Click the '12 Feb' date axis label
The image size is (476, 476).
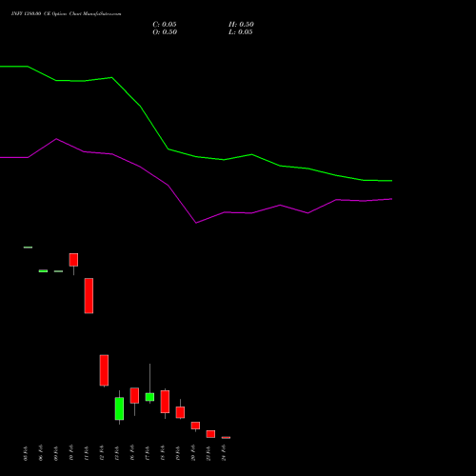point(102,452)
